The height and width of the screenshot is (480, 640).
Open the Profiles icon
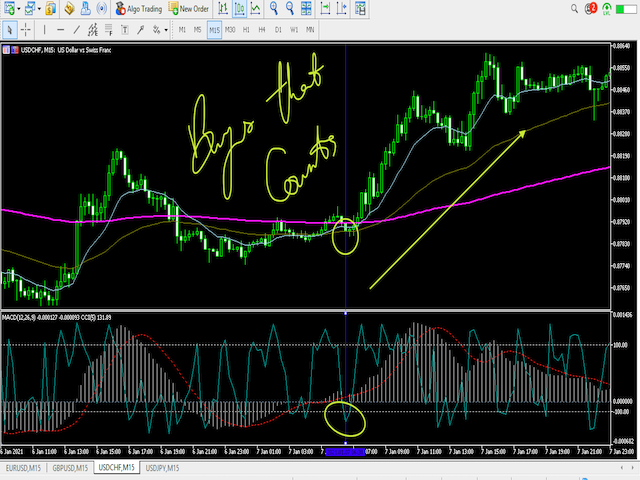(30, 8)
